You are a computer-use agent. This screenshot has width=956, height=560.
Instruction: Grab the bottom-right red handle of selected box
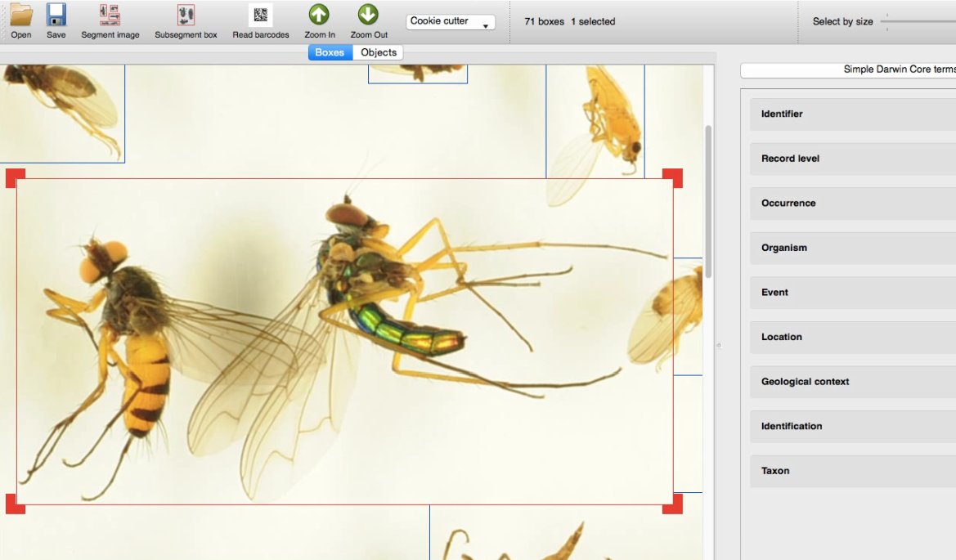[672, 504]
